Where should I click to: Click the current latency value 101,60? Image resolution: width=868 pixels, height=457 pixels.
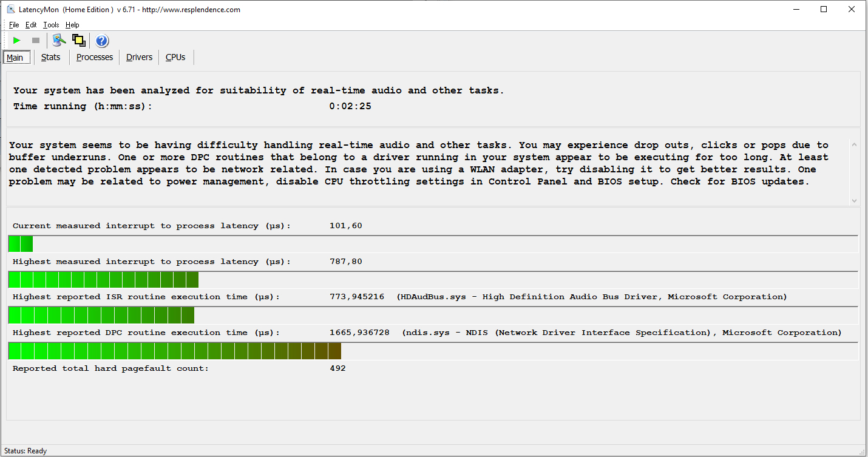tap(346, 226)
